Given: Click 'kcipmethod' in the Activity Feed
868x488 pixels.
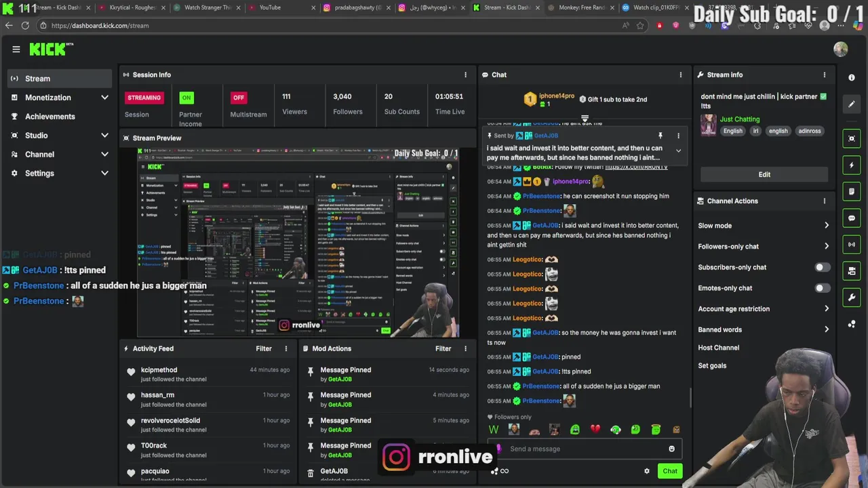Looking at the screenshot, I should [x=159, y=370].
